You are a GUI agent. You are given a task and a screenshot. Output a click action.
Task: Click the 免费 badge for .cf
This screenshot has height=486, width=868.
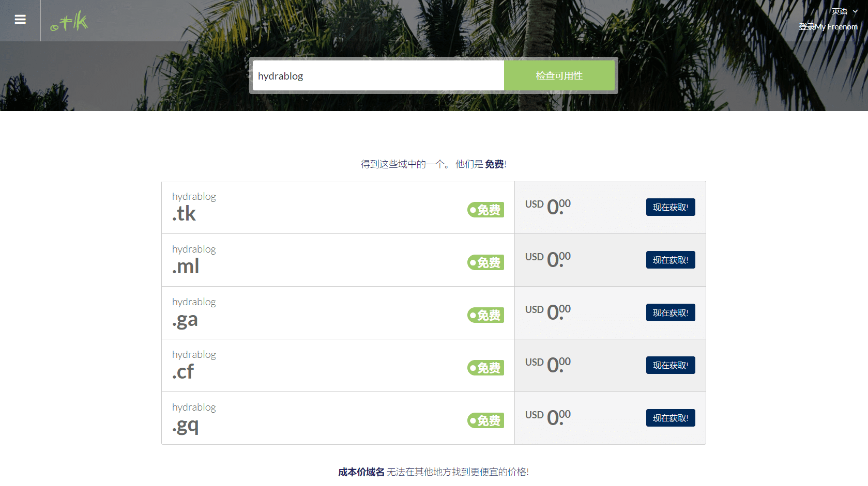485,368
